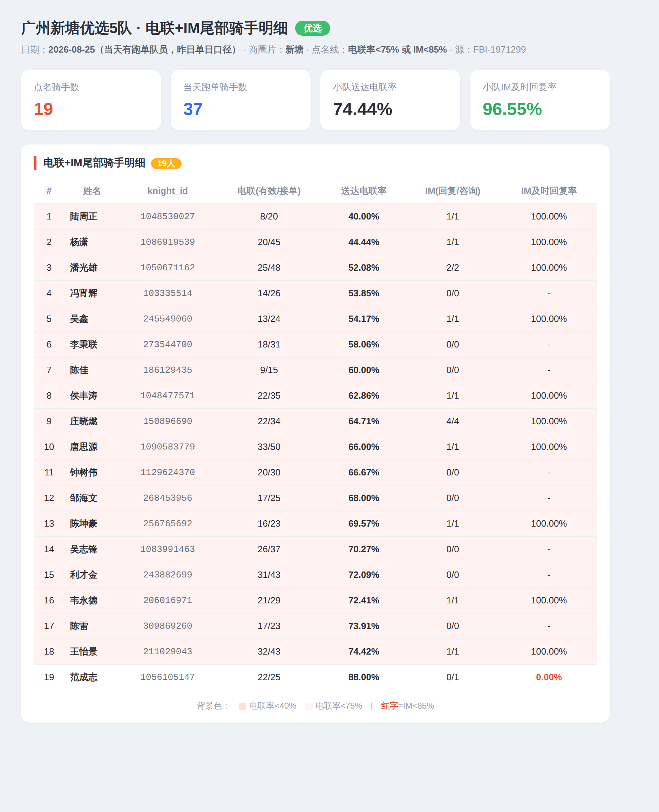Select rider name 王怡景

click(83, 651)
